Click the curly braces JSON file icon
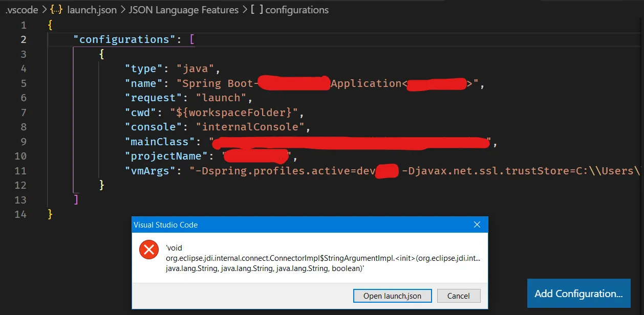The height and width of the screenshot is (315, 644). tap(56, 10)
